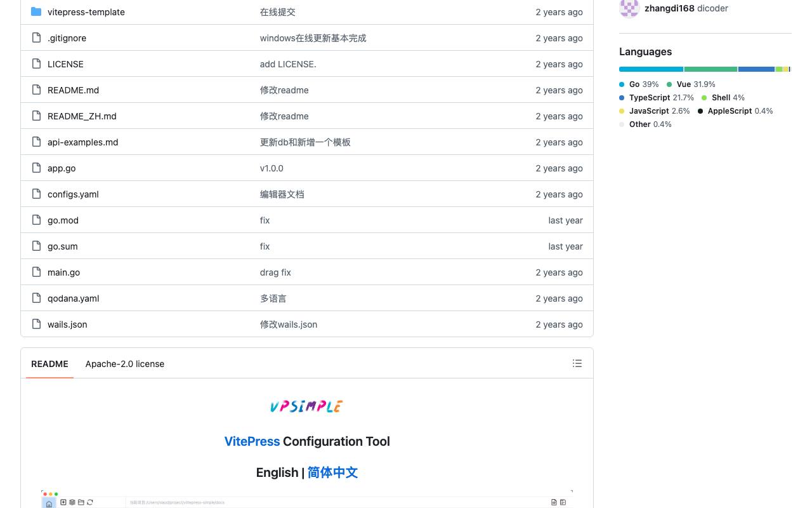Open the vitepress-template folder
The width and height of the screenshot is (812, 508).
(x=86, y=12)
